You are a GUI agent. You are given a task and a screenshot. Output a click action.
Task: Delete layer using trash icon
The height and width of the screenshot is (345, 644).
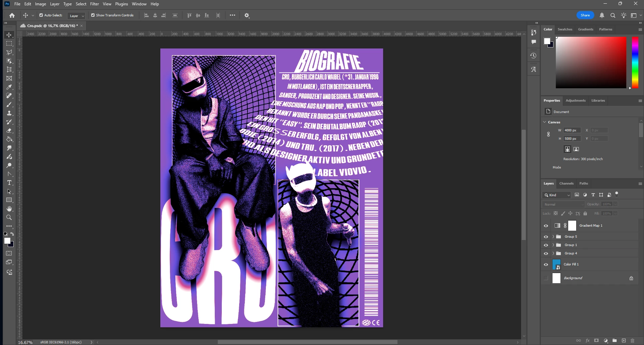pyautogui.click(x=632, y=341)
